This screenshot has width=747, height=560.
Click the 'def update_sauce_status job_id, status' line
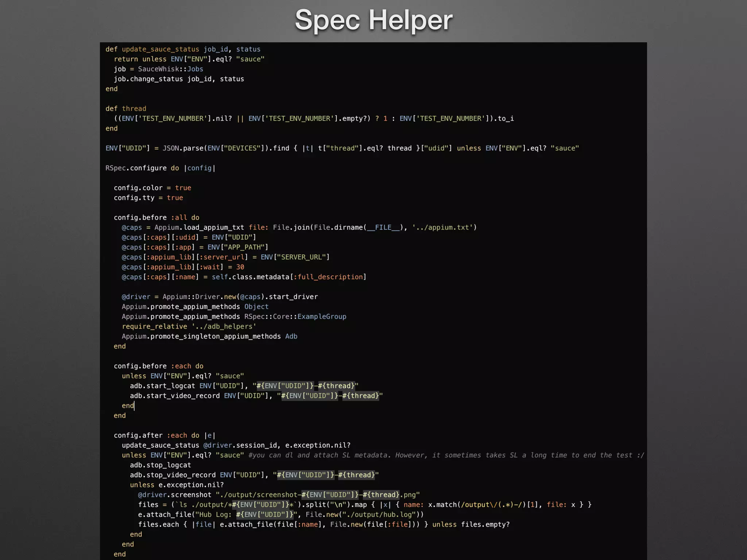(x=183, y=49)
